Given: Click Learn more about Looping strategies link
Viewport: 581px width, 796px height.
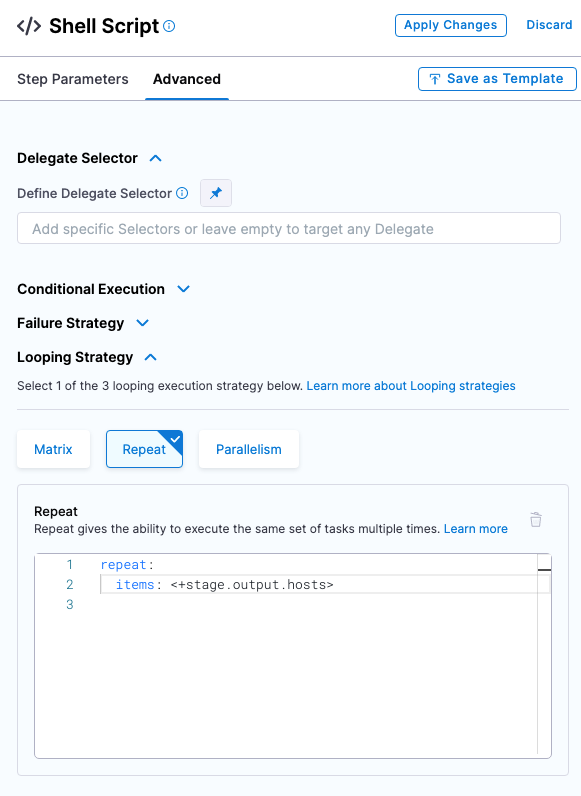Looking at the screenshot, I should [411, 386].
